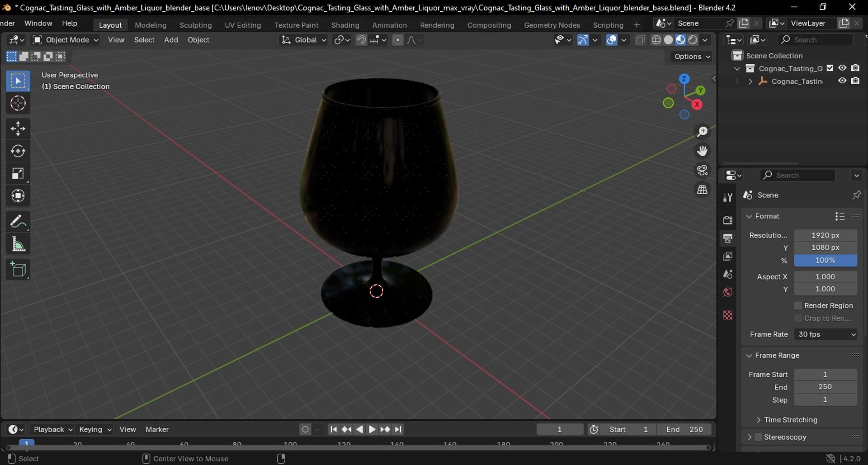Toggle X-ray mode in viewport header
868x465 pixels.
(x=640, y=40)
